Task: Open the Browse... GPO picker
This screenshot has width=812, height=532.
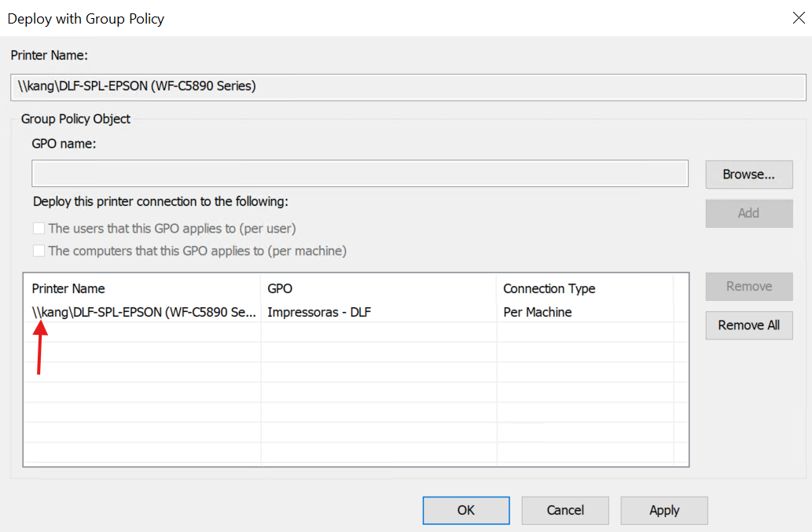Action: click(x=748, y=174)
